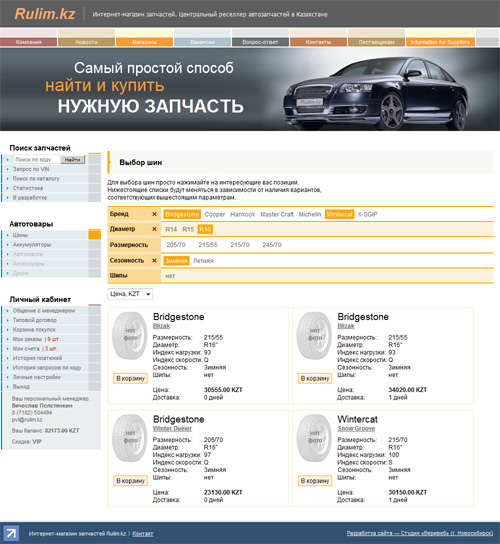Click the search by code input field

36,159
